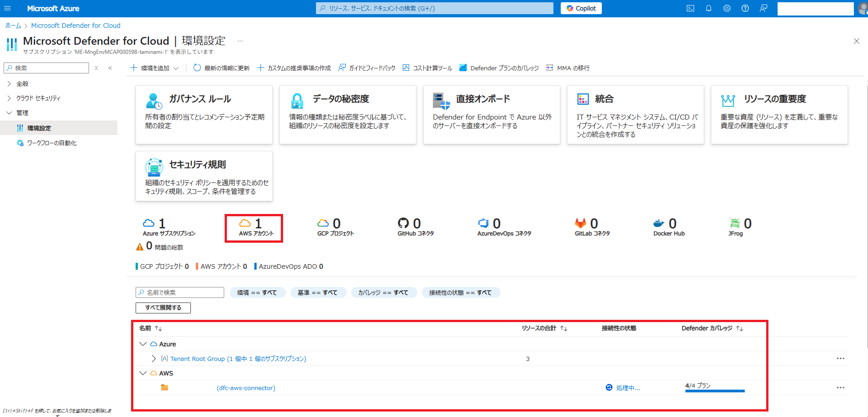Sort by 名前 column
This screenshot has height=417, width=868.
(x=151, y=328)
